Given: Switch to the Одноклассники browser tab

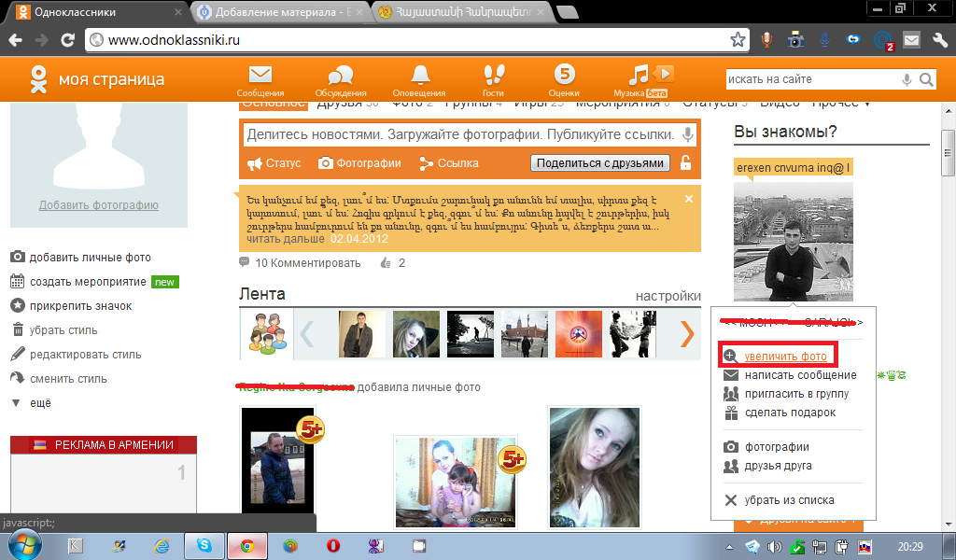Looking at the screenshot, I should (98, 12).
